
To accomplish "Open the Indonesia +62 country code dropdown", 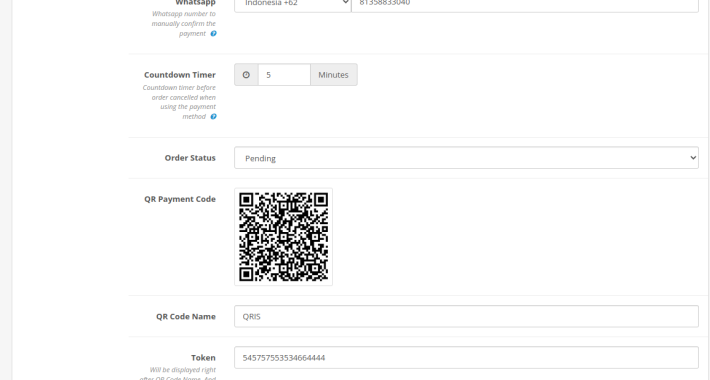I will [x=293, y=5].
